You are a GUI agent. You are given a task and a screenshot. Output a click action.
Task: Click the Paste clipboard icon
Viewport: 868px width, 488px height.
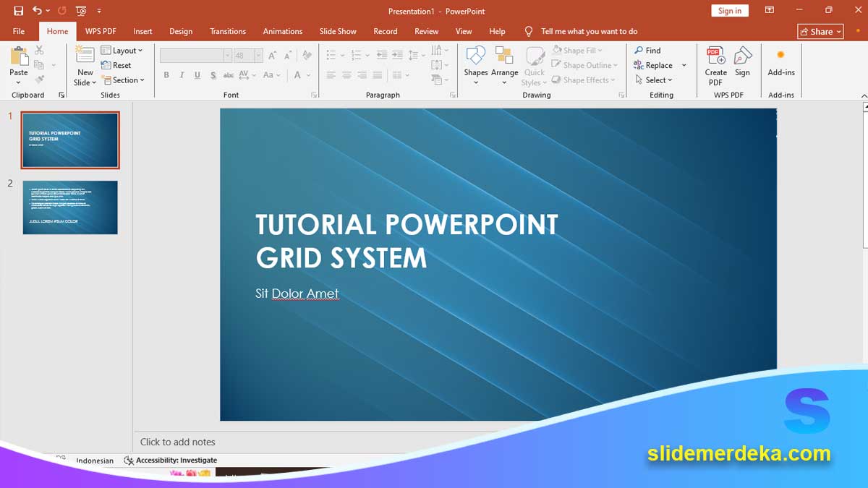tap(19, 56)
